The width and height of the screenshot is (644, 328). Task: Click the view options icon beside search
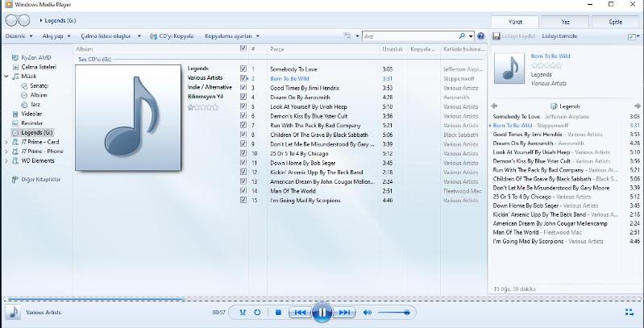(347, 36)
